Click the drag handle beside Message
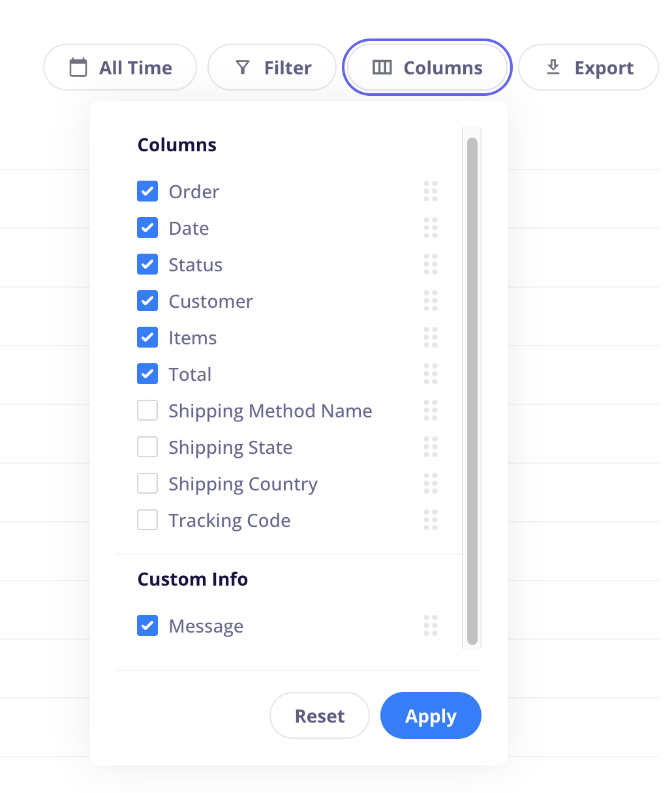Screen dimensions: 672x793 click(x=431, y=625)
